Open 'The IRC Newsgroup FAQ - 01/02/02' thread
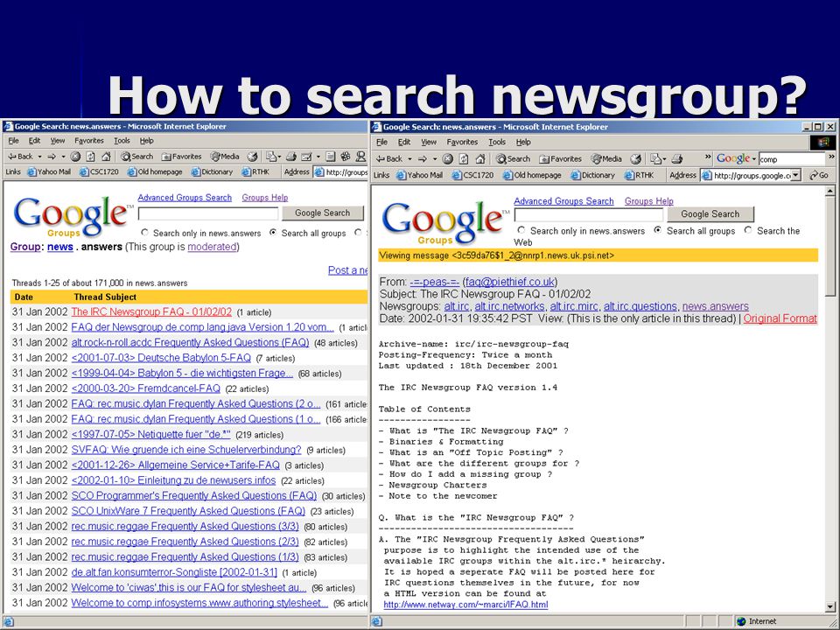 151,311
